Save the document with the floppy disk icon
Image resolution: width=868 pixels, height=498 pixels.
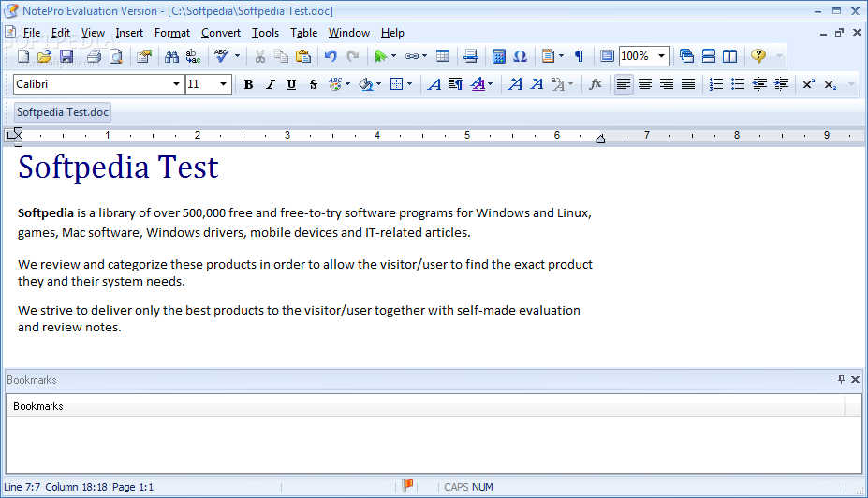(x=66, y=56)
